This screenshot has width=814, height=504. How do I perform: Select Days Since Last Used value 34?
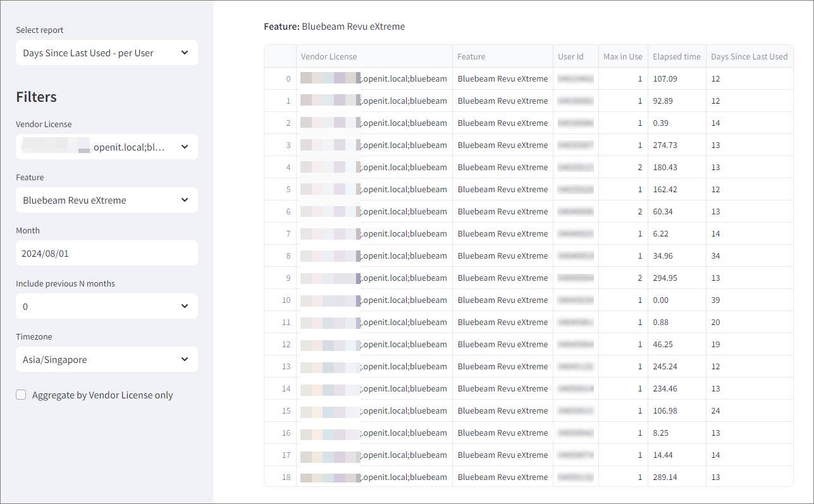[x=715, y=256]
